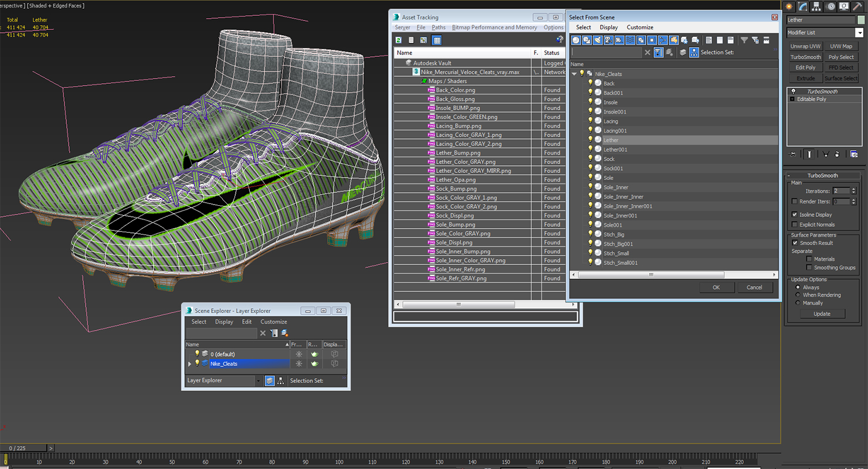The width and height of the screenshot is (868, 469).
Task: Open Bitmap Performance and Memory menu
Action: [x=494, y=27]
